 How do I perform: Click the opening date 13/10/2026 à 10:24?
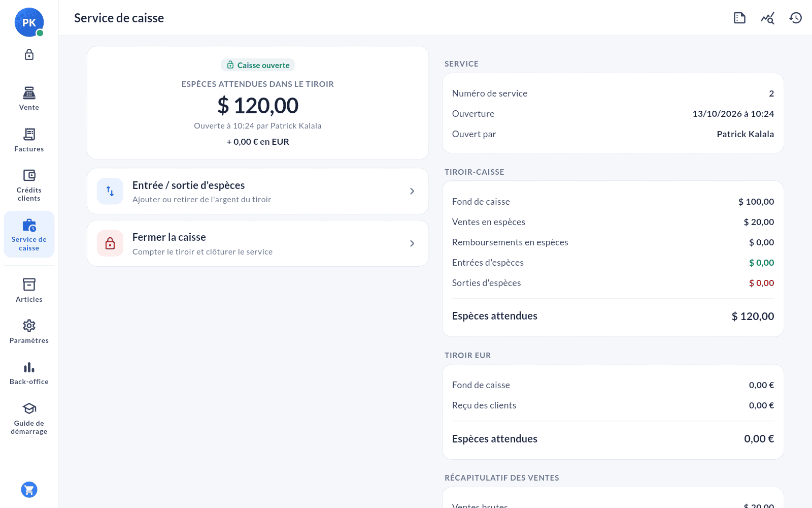point(733,114)
